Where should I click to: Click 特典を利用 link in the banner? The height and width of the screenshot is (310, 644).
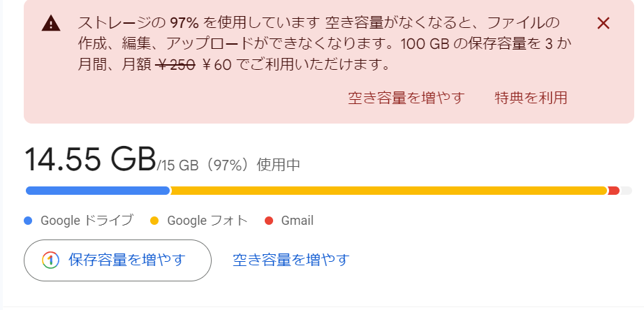(530, 98)
